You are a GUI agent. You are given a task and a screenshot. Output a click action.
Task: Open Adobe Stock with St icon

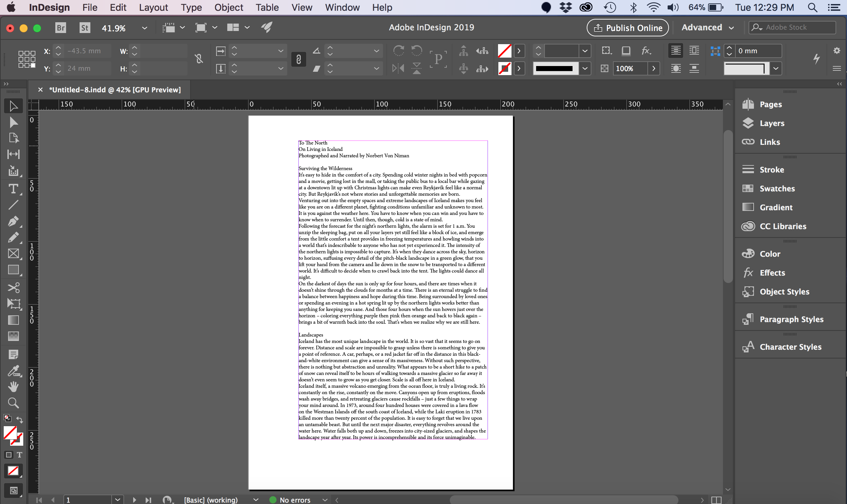click(x=85, y=28)
